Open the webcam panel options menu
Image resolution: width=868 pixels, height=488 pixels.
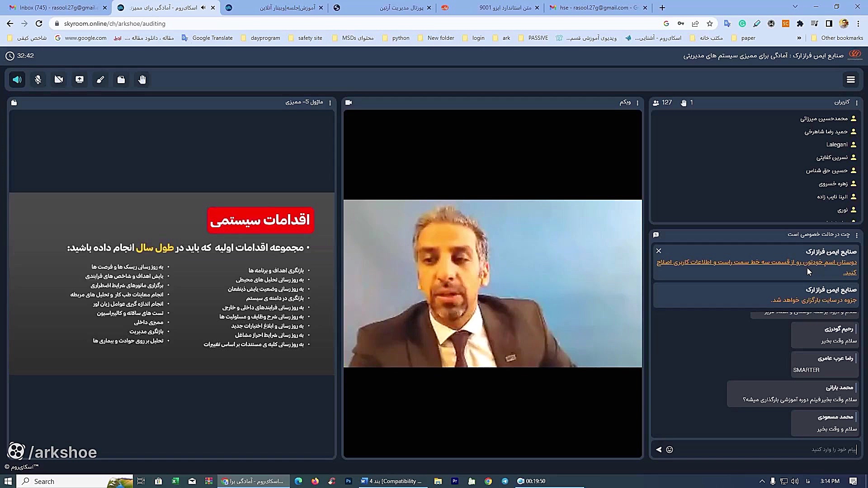(x=637, y=103)
